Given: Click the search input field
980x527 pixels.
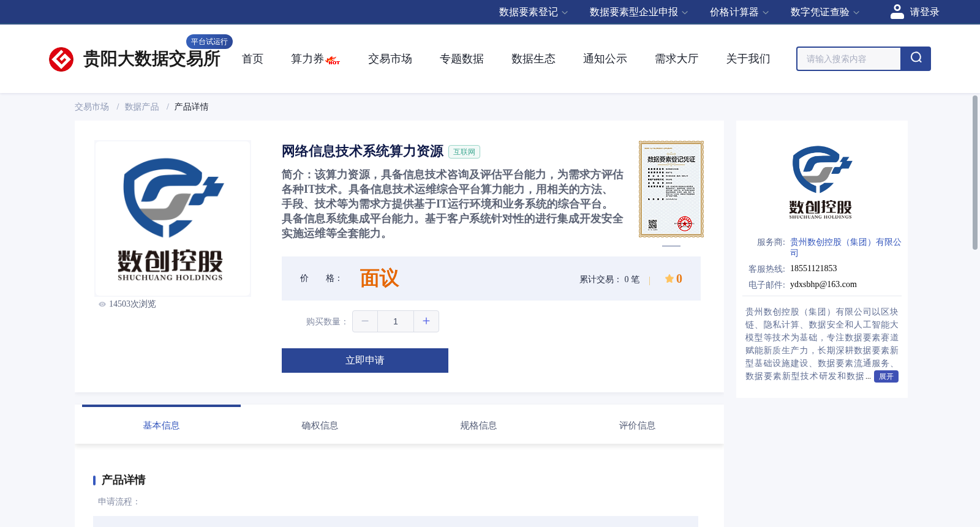Looking at the screenshot, I should [849, 59].
